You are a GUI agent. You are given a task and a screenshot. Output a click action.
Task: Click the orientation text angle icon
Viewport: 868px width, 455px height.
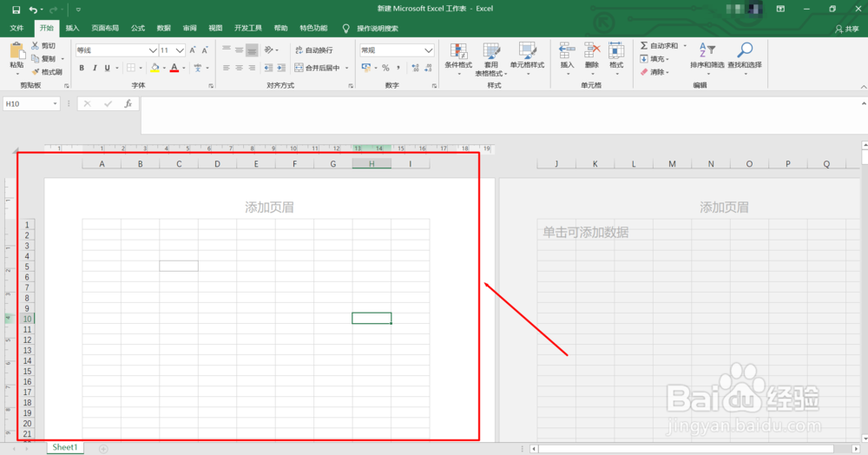[x=268, y=49]
